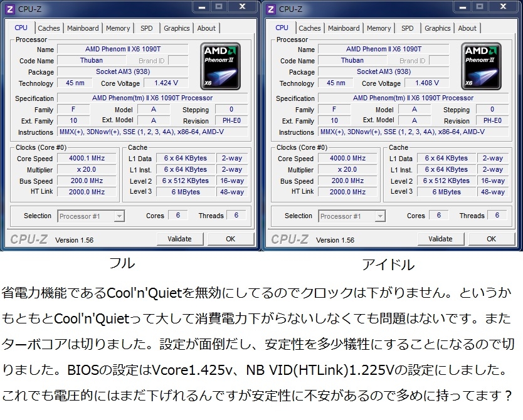Click the x 20.0 multiplier in the アイドル window
The width and height of the screenshot is (523, 420).
pos(347,170)
